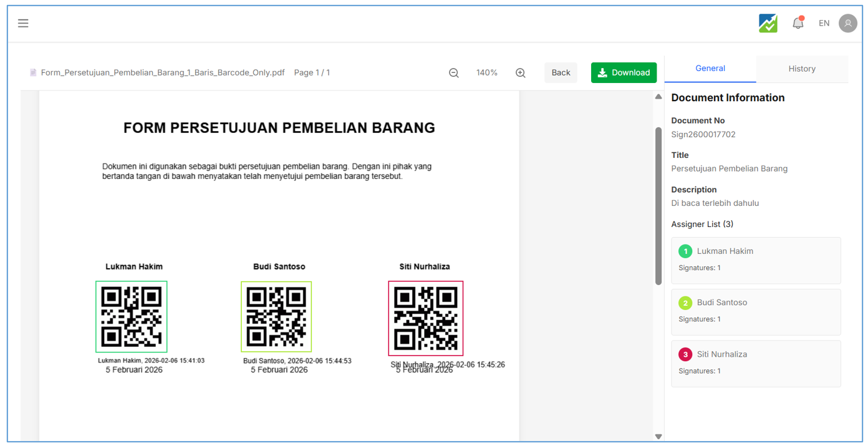The width and height of the screenshot is (868, 446).
Task: Select the General tab
Action: [x=710, y=69]
